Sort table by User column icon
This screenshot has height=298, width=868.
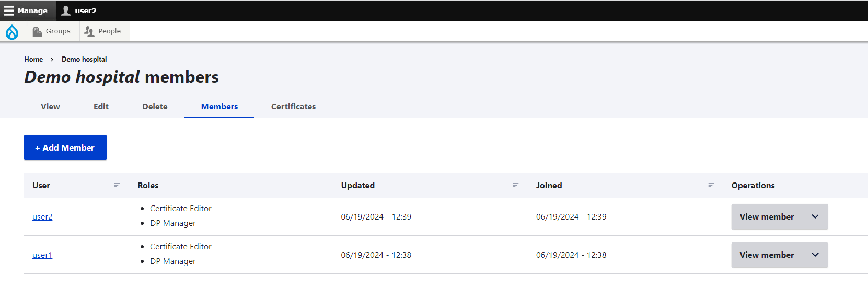(x=117, y=185)
